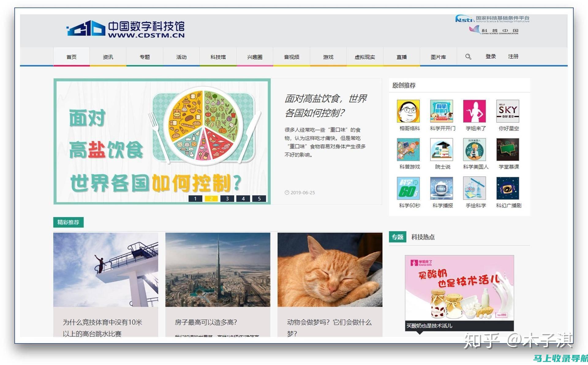Open the 榕哥烙科 channel icon
588x365 pixels.
(408, 111)
